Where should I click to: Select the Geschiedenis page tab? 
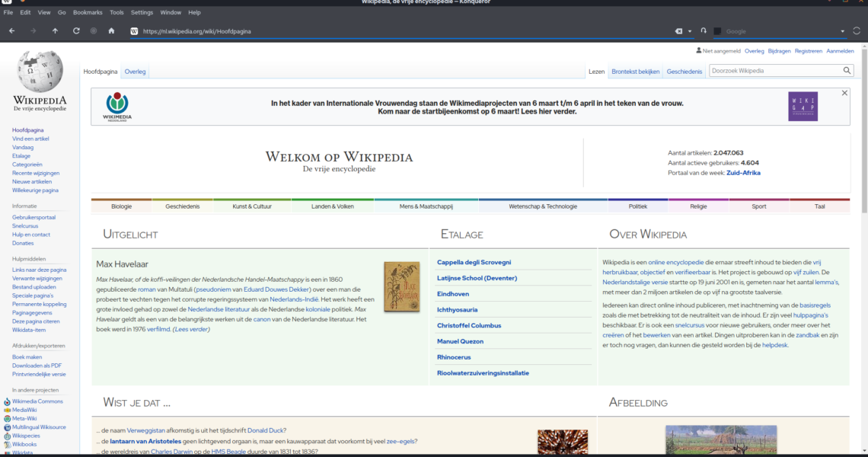685,72
